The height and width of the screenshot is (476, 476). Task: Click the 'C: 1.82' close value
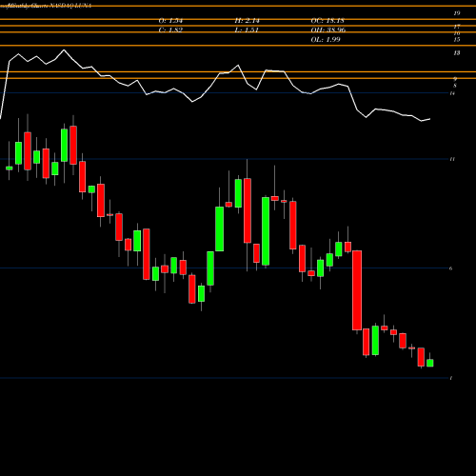(170, 30)
